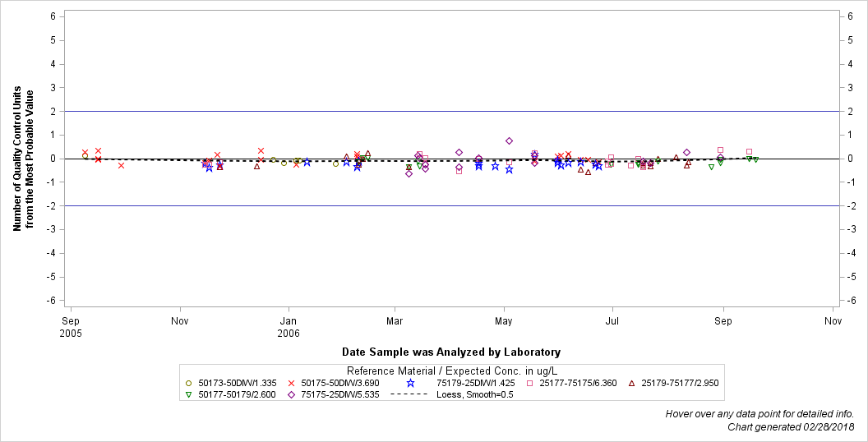Image resolution: width=868 pixels, height=442 pixels.
Task: Click the y-axis title Number of Quality Control Units
Action: [x=23, y=159]
